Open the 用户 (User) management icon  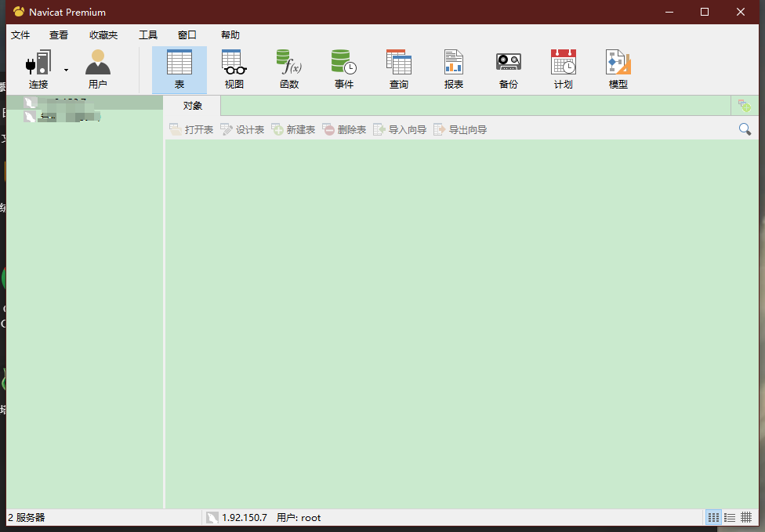pos(98,63)
